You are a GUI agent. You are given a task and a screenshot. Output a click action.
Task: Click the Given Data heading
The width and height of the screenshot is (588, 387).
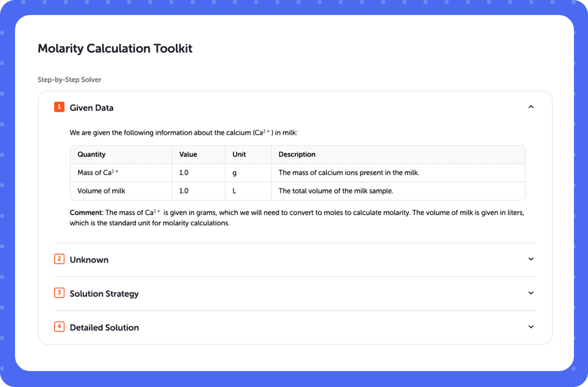(x=92, y=108)
